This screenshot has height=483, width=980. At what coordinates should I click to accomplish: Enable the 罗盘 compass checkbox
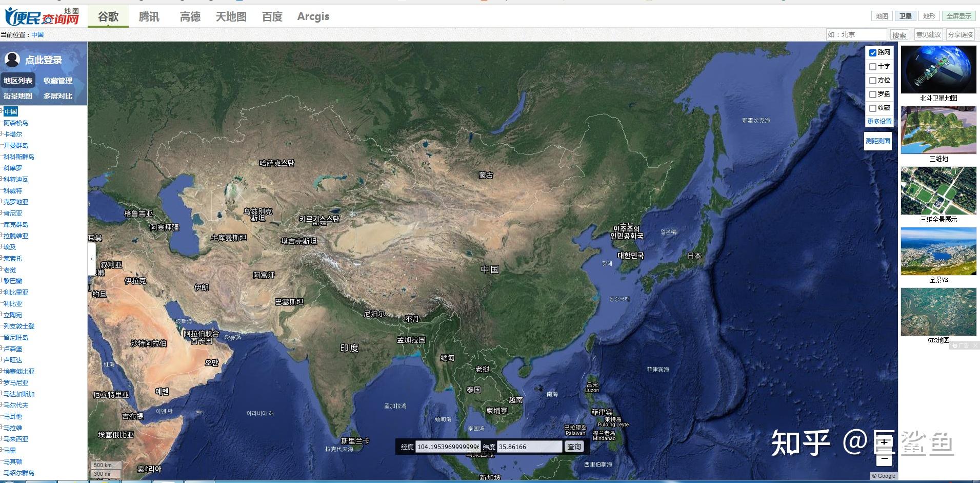[873, 94]
